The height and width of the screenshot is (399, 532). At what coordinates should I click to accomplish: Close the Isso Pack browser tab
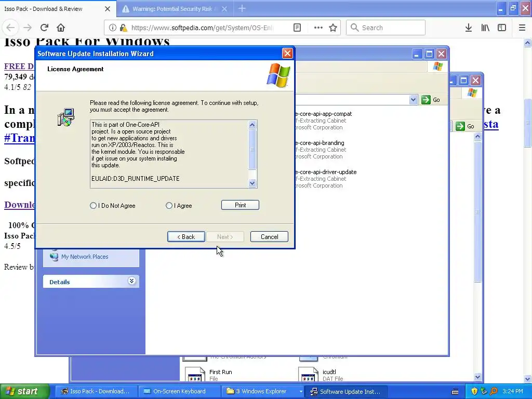tap(108, 9)
